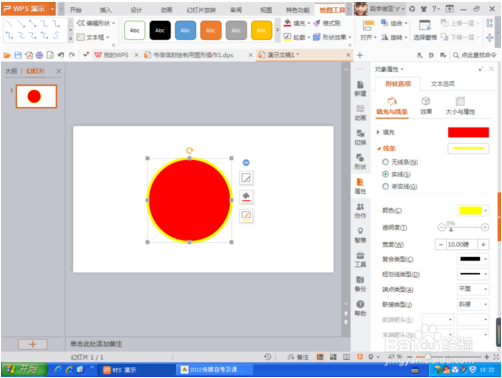Image resolution: width=502 pixels, height=378 pixels.
Task: Open the 切换 transition sidebar icon
Action: [360, 137]
